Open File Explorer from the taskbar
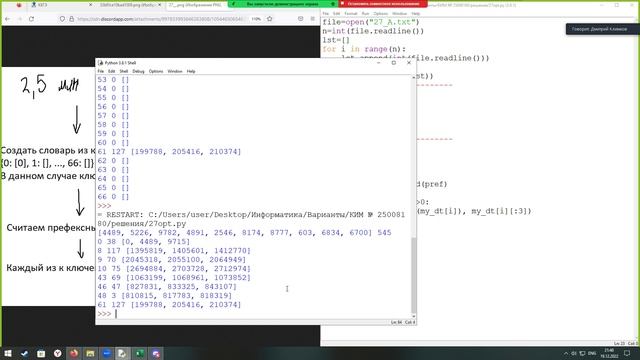The width and height of the screenshot is (640, 360). click(90, 353)
